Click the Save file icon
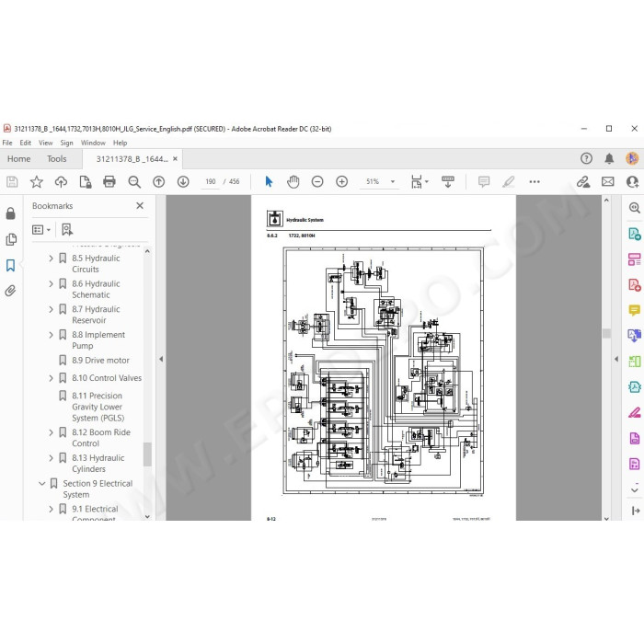The image size is (644, 644). pos(12,181)
